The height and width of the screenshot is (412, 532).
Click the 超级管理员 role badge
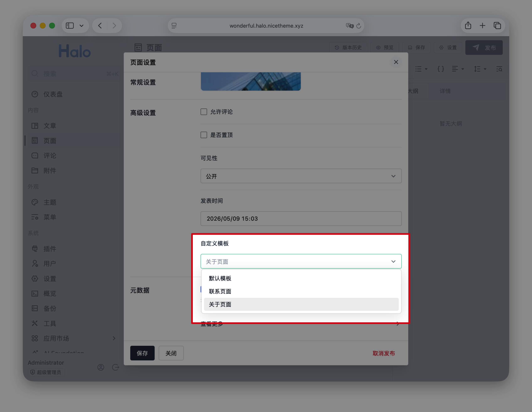tap(46, 372)
